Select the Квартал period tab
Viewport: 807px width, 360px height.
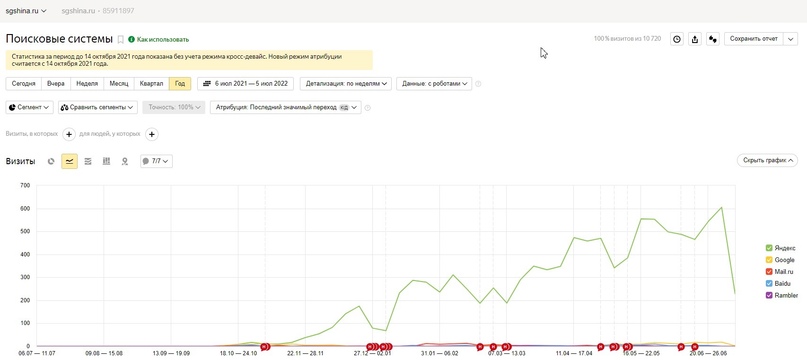point(151,84)
